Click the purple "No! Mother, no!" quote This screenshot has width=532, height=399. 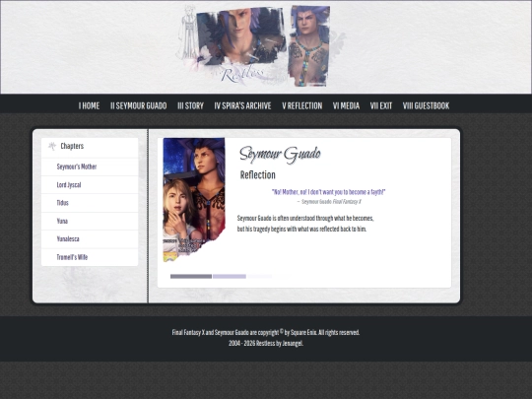pyautogui.click(x=328, y=192)
